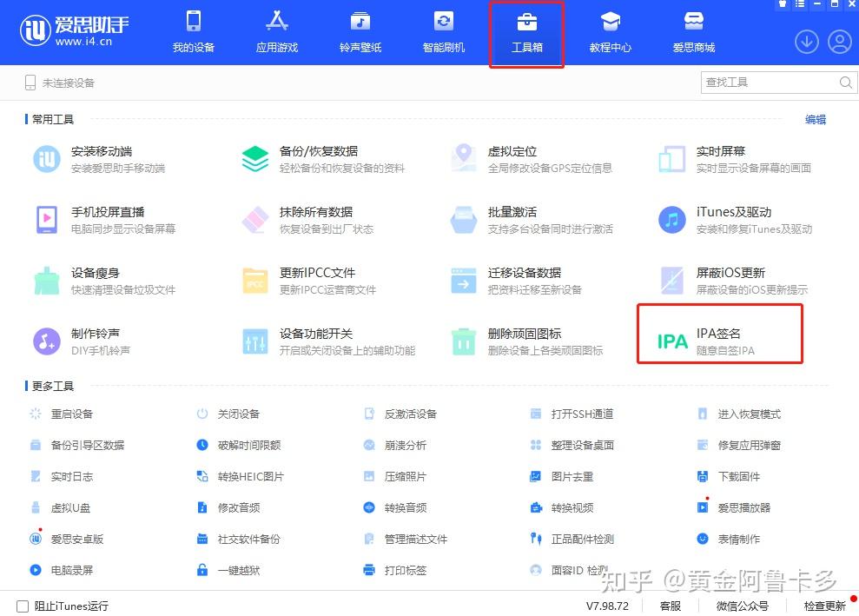Click the download arrow icon in header
Screen dimensions: 859x616
tap(806, 41)
